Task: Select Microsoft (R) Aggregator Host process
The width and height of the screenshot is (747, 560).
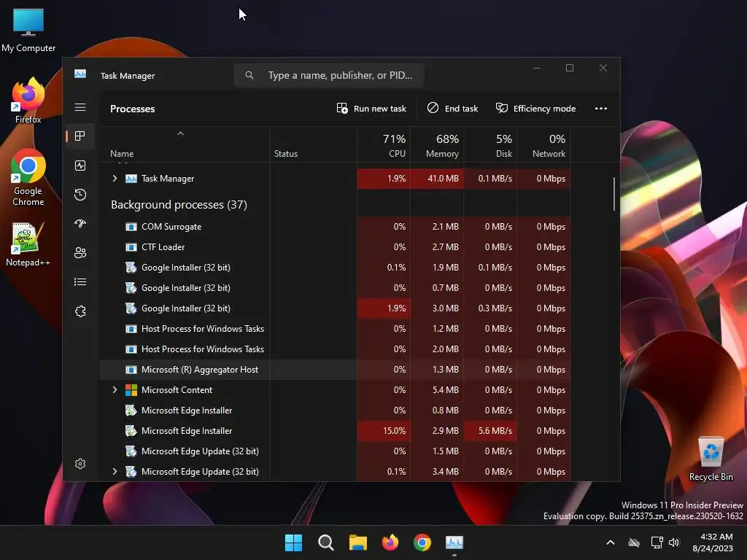Action: 334,370
